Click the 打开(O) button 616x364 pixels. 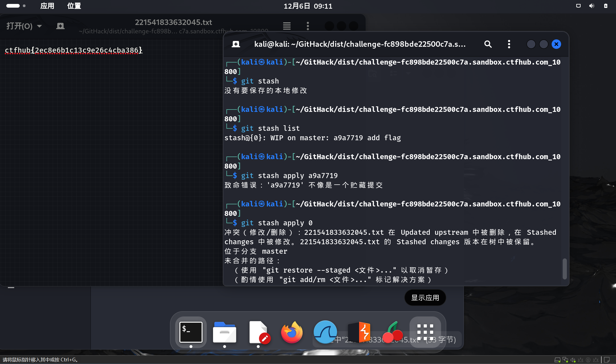(19, 26)
